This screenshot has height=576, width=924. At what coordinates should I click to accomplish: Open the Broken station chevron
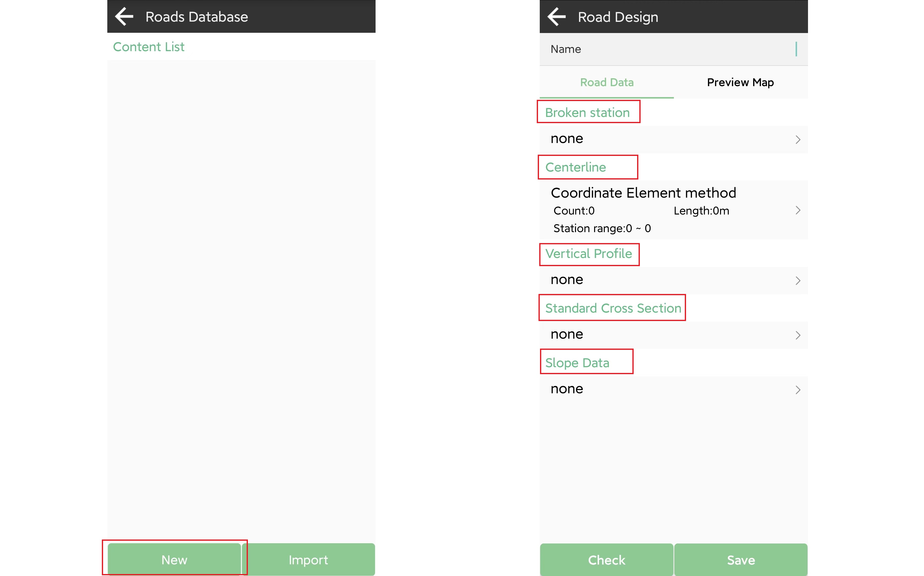tap(798, 140)
